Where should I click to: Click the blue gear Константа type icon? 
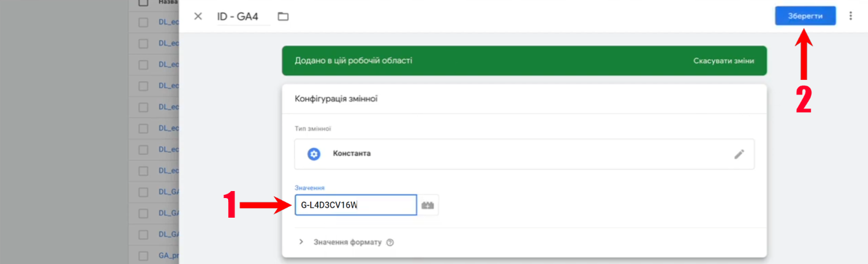[x=313, y=154]
